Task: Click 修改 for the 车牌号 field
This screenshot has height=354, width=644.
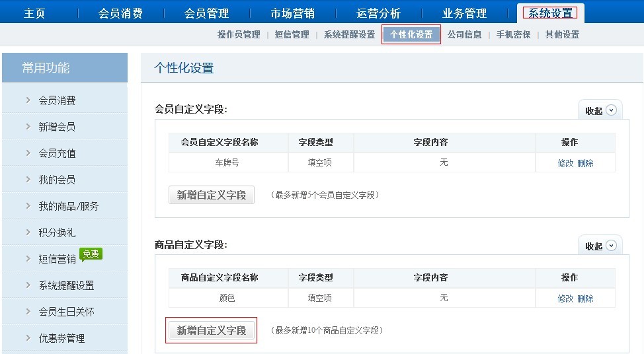Action: pyautogui.click(x=565, y=163)
